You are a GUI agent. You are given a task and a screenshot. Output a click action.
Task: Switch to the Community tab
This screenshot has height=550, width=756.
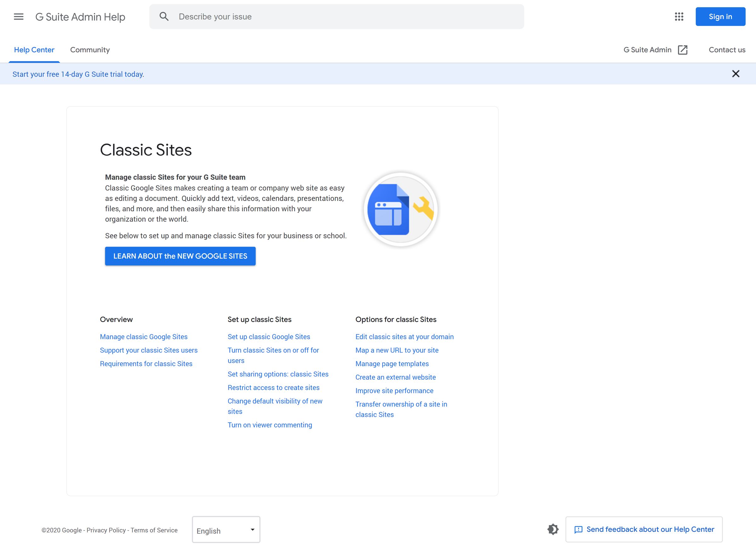pyautogui.click(x=89, y=50)
